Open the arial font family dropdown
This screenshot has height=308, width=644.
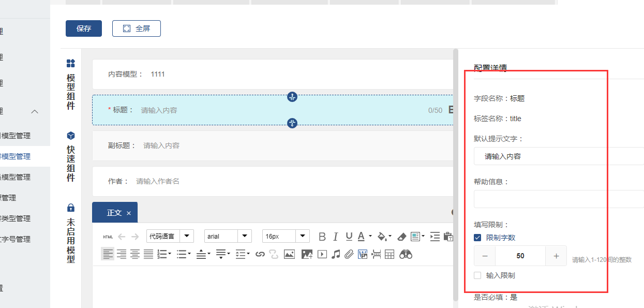pos(228,236)
